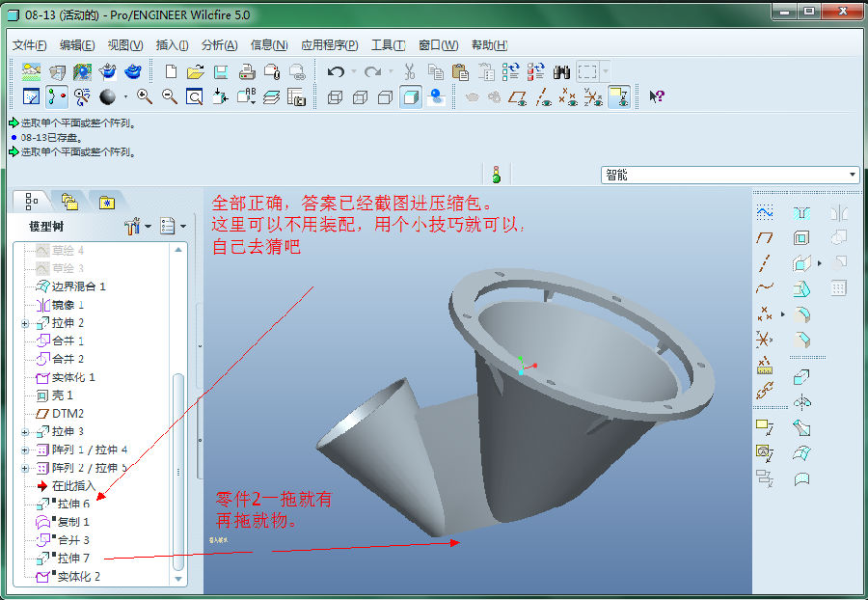
Task: Toggle Shading display mode
Action: point(411,96)
